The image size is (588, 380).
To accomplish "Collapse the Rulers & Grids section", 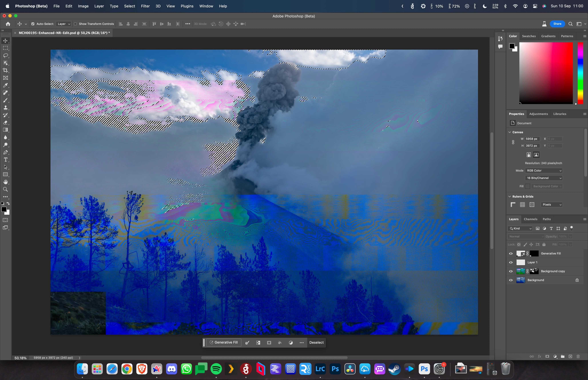I will pyautogui.click(x=510, y=196).
